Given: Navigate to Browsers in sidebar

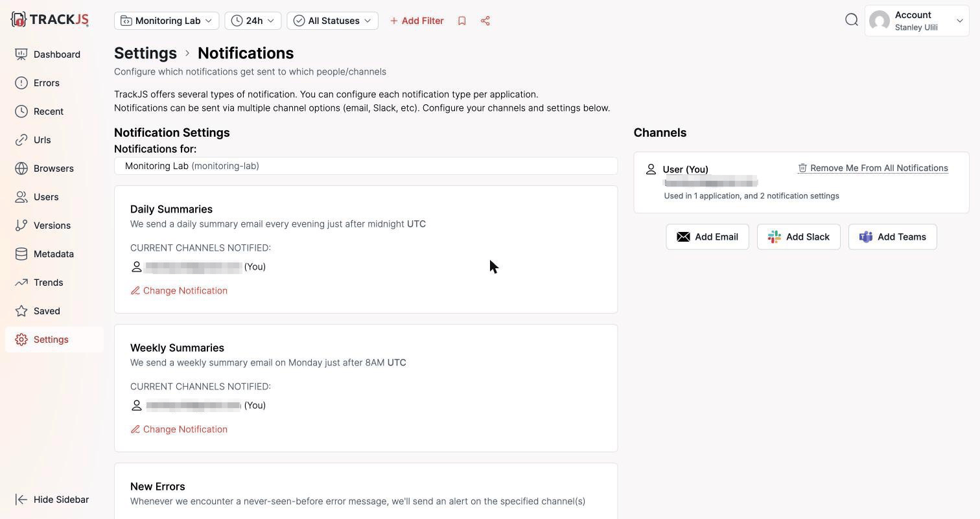Looking at the screenshot, I should [54, 168].
